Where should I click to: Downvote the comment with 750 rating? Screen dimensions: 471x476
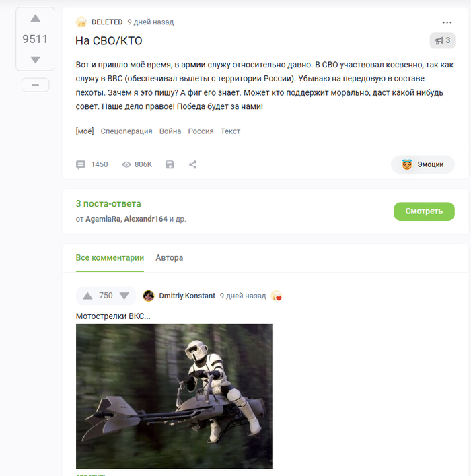pyautogui.click(x=124, y=296)
